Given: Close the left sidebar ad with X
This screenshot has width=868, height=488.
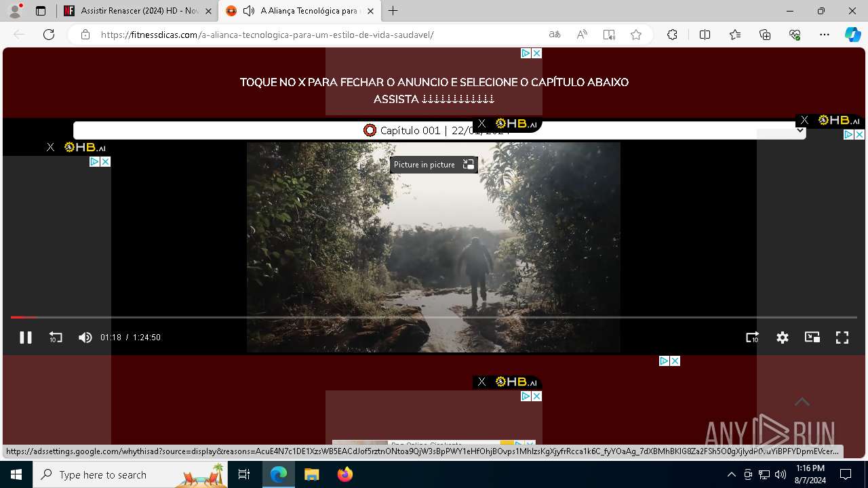Looking at the screenshot, I should [106, 161].
